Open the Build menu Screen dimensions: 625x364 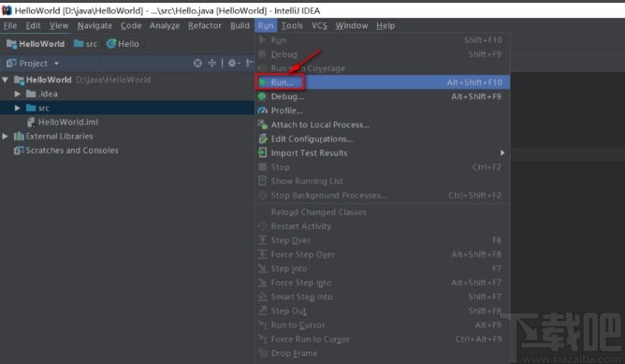coord(240,25)
